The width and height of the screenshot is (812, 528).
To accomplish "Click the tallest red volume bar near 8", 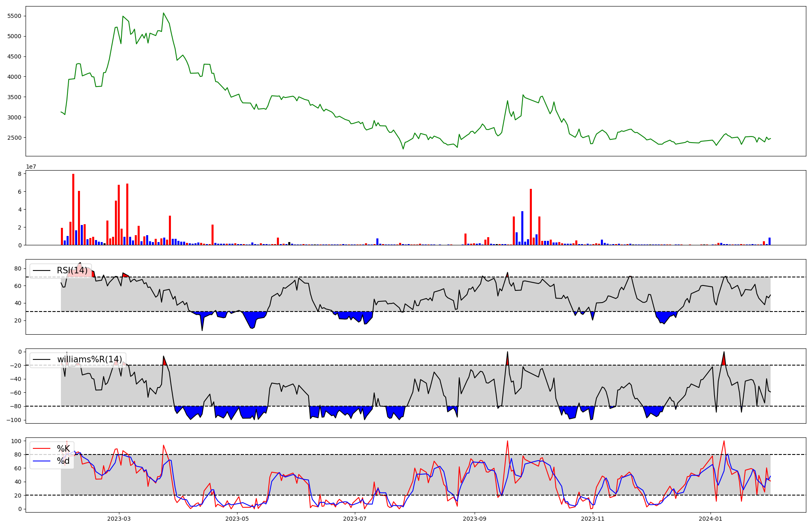I will point(73,209).
